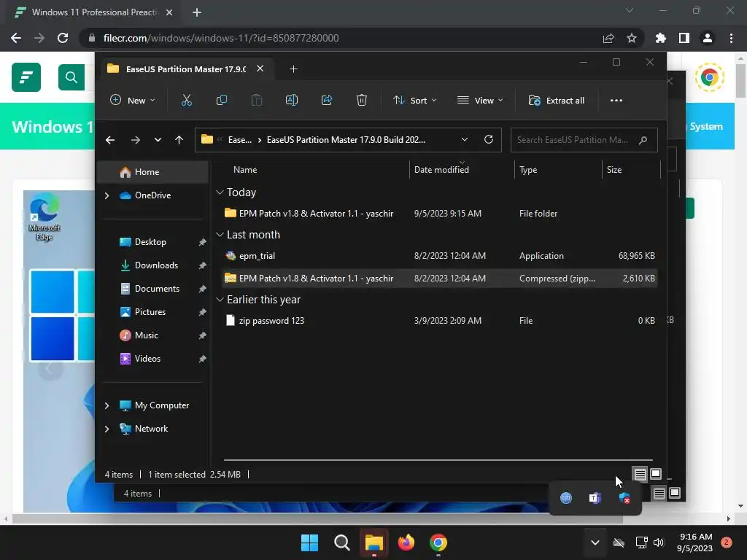Click the Extract all button
The height and width of the screenshot is (560, 747).
(557, 100)
